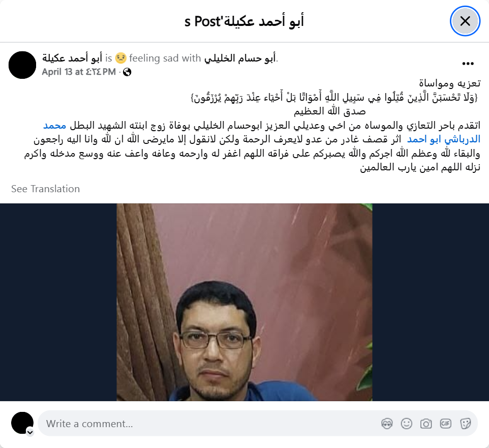The width and height of the screenshot is (489, 448).
Task: Open the April 13 timestamp link
Action: (x=79, y=72)
